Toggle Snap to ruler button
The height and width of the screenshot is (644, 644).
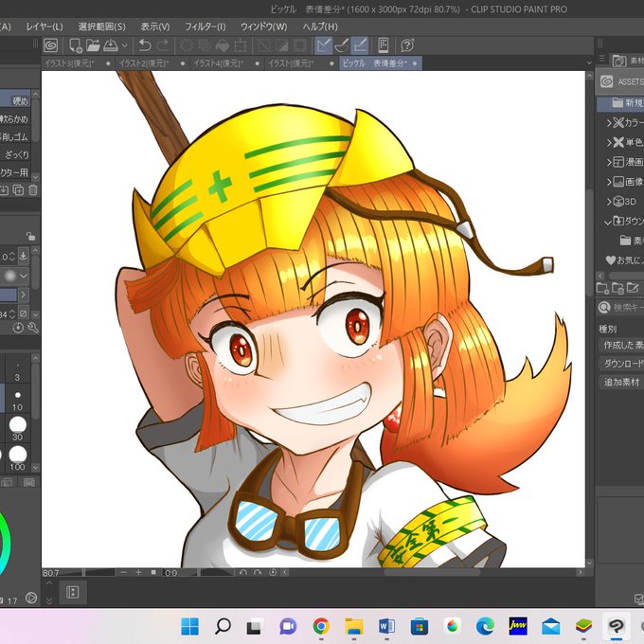tap(324, 45)
